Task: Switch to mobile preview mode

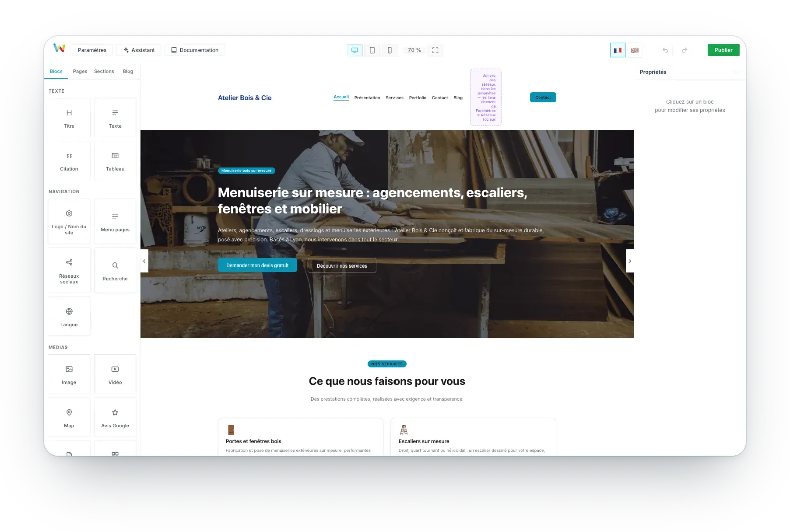Action: [390, 50]
